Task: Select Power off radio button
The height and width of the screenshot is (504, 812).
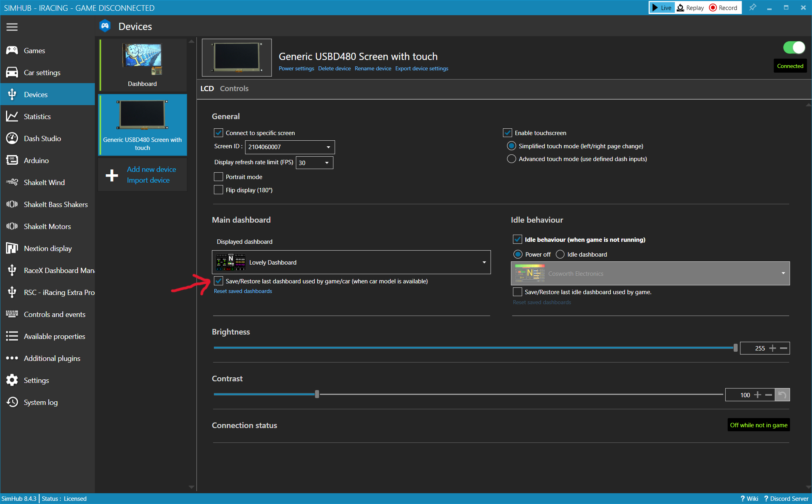Action: [518, 254]
